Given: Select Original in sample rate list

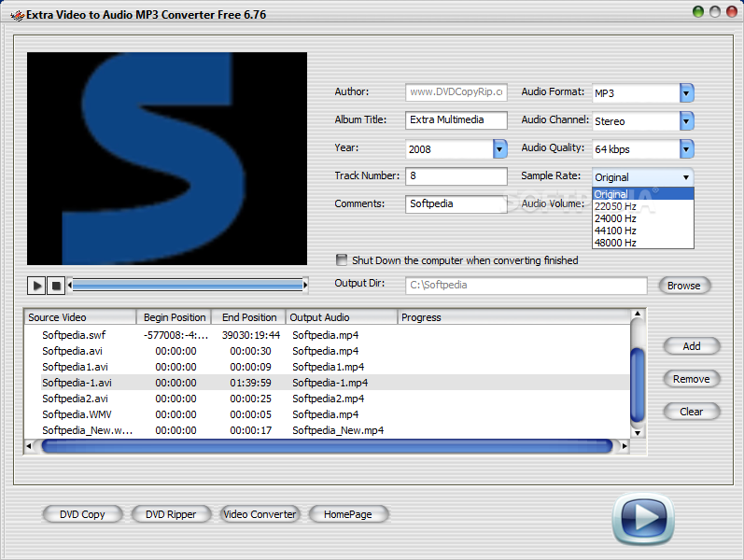Looking at the screenshot, I should [x=643, y=194].
